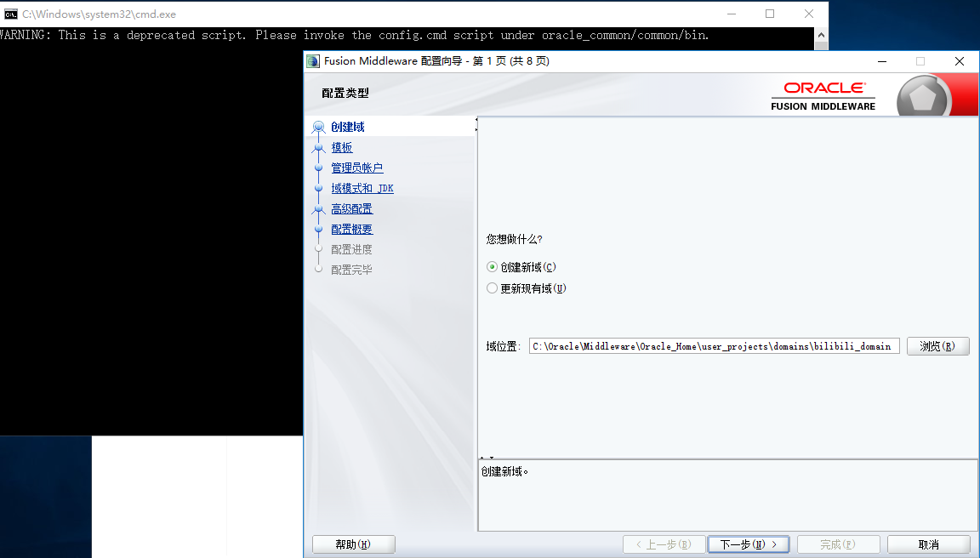
Task: Click the Fusion Middleware wizard title icon
Action: coord(313,61)
